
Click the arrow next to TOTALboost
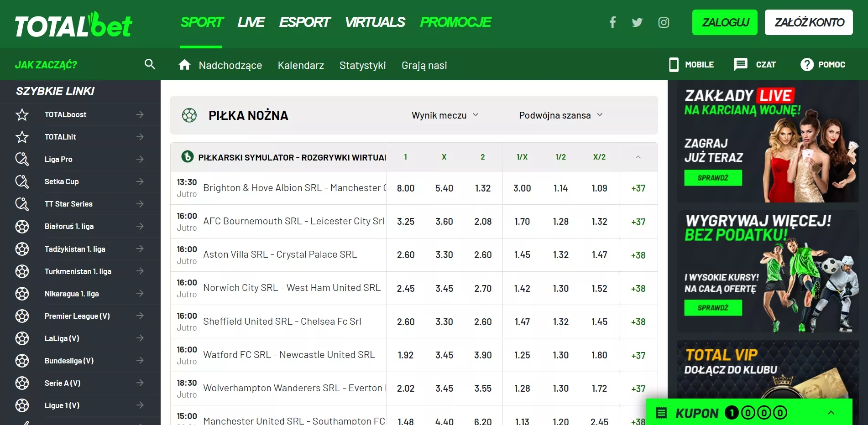pyautogui.click(x=140, y=114)
